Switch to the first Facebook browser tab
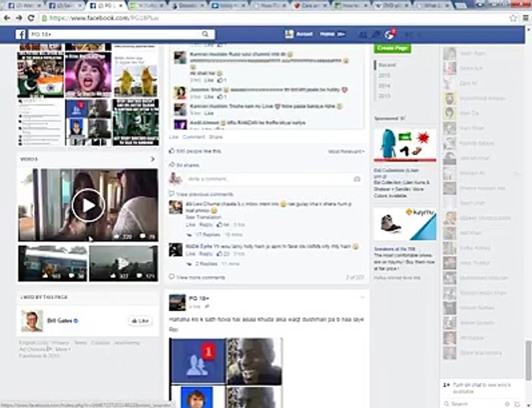Screen dimensions: 532x408 [x=24, y=6]
